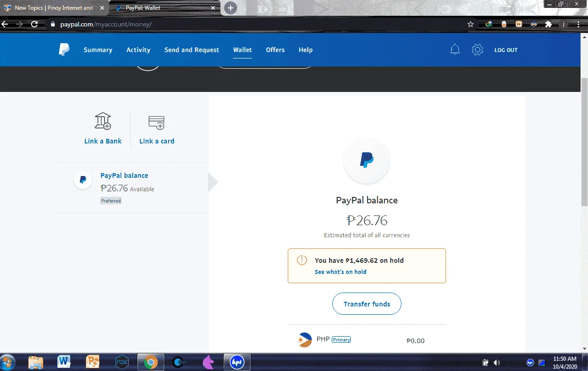This screenshot has width=588, height=371.
Task: Click the volume speaker tray icon
Action: click(497, 363)
